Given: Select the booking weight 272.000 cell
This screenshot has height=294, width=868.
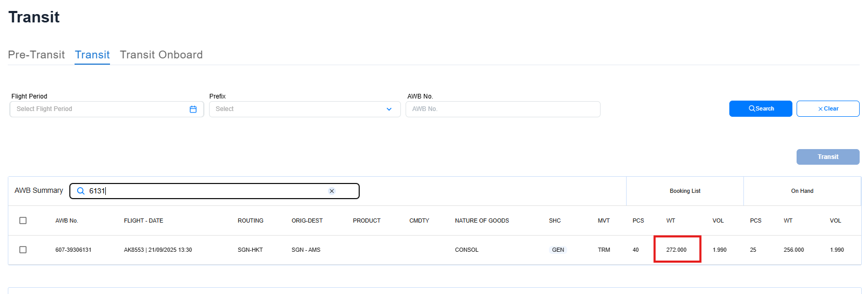Looking at the screenshot, I should [676, 250].
